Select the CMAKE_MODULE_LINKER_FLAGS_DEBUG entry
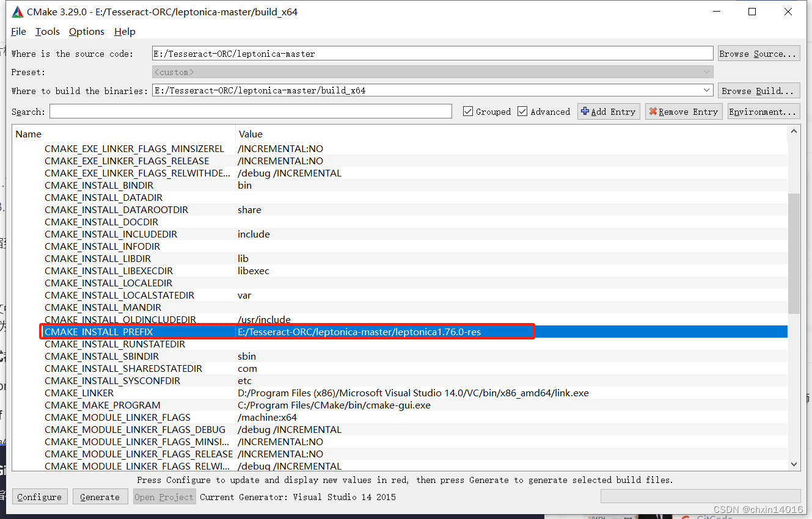This screenshot has width=812, height=519. (135, 429)
